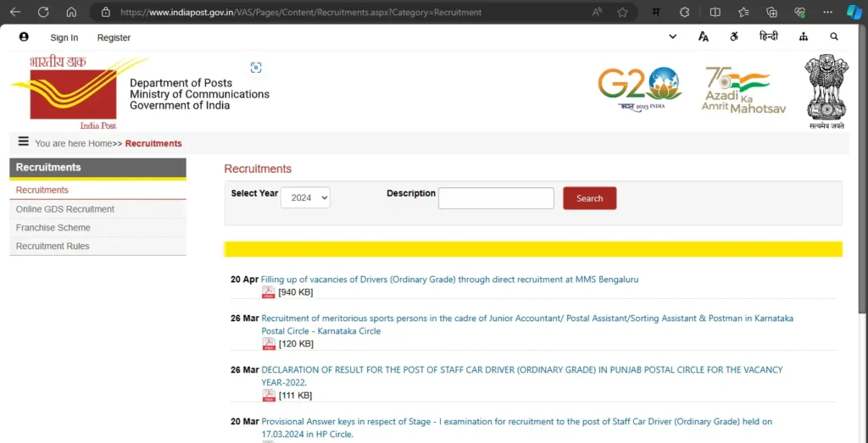Click the site search magnifier icon

pos(834,37)
